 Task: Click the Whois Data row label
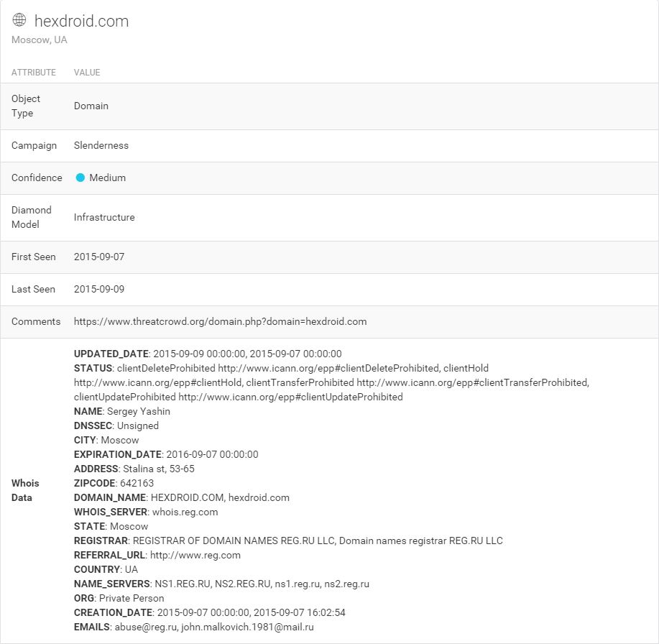pyautogui.click(x=25, y=490)
